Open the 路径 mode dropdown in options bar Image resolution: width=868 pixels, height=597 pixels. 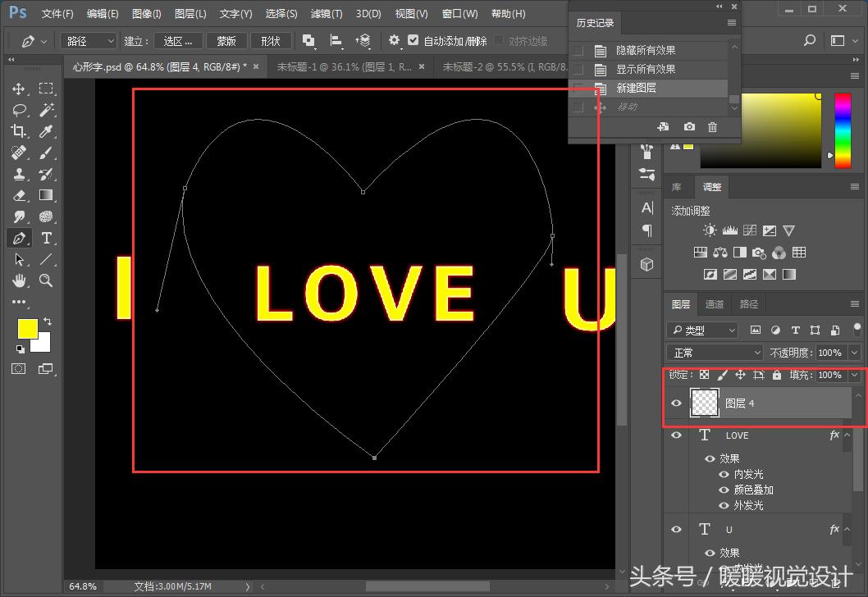pos(89,40)
